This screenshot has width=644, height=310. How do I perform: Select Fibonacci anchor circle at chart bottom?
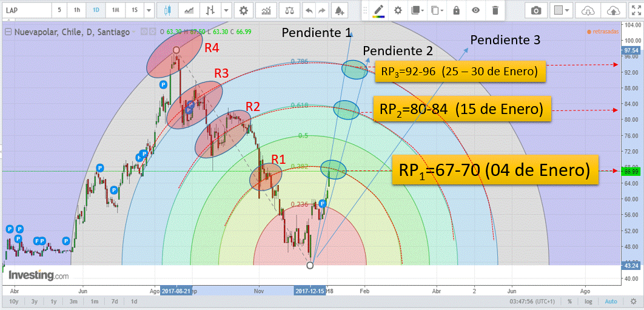point(310,266)
